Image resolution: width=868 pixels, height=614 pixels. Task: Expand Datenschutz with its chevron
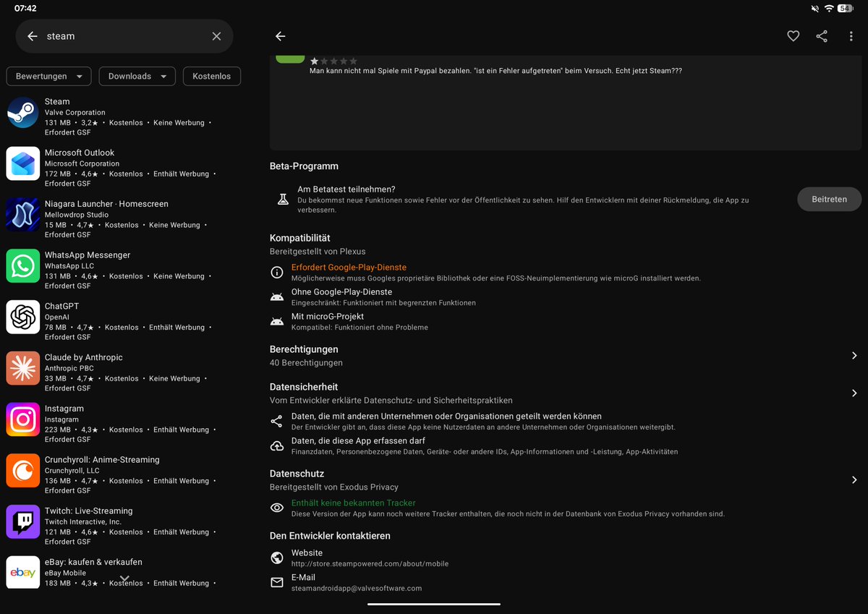(854, 480)
